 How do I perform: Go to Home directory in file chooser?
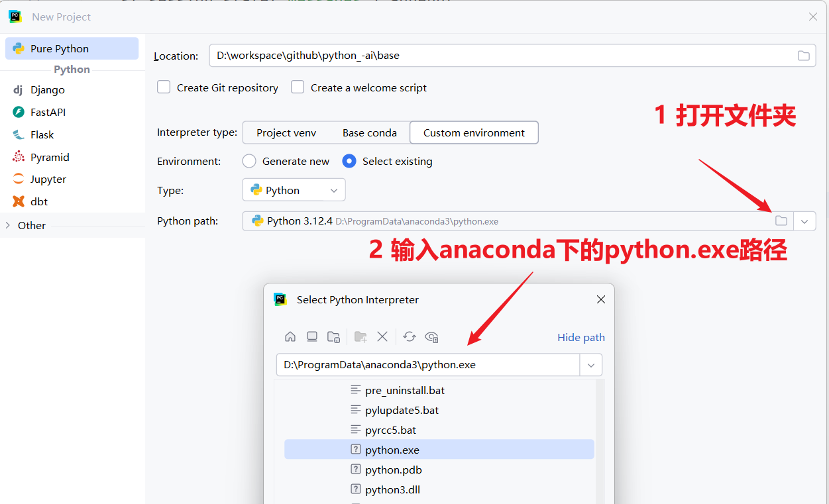point(290,336)
